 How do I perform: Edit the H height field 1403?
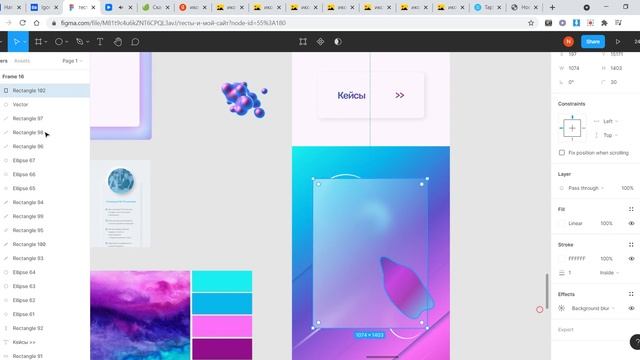tap(616, 68)
